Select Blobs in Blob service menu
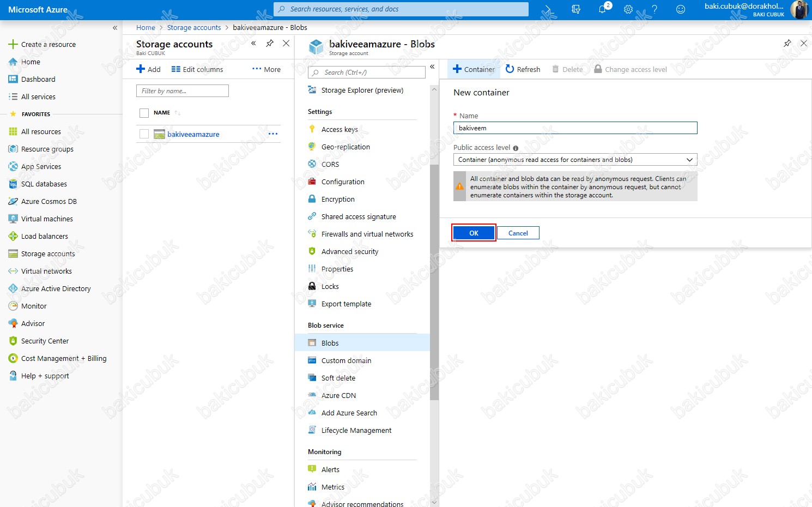The image size is (812, 507). point(330,343)
